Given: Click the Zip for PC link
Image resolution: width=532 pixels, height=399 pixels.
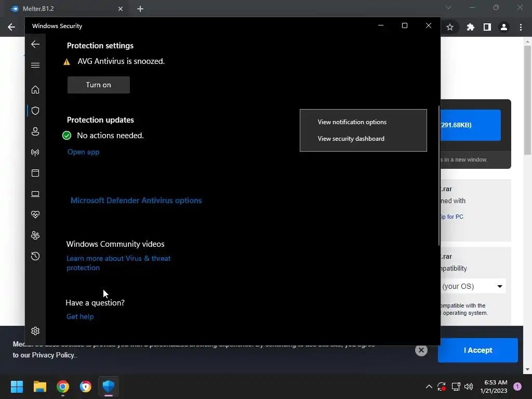Looking at the screenshot, I should [451, 217].
